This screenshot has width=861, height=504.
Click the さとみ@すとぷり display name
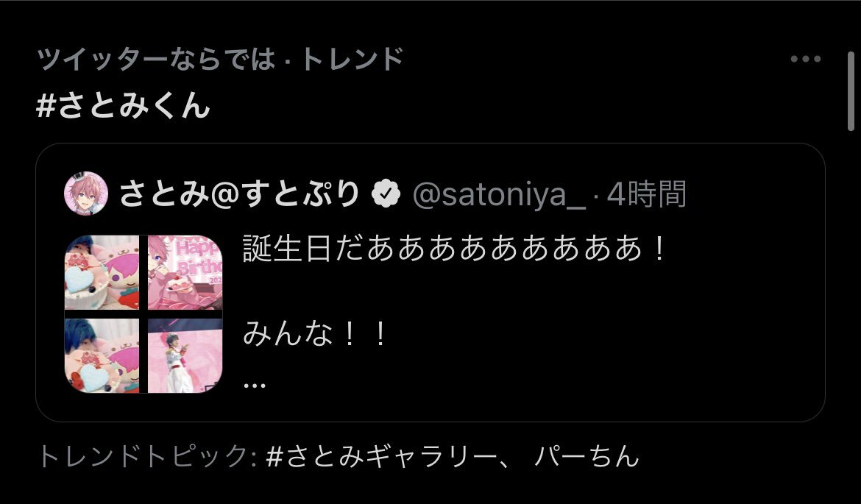pos(239,194)
